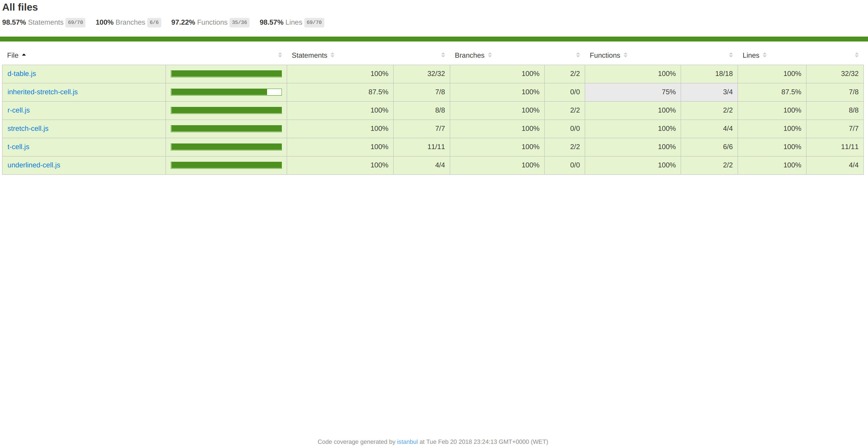
Task: Click sort arrows beside Lines header
Action: (x=765, y=55)
